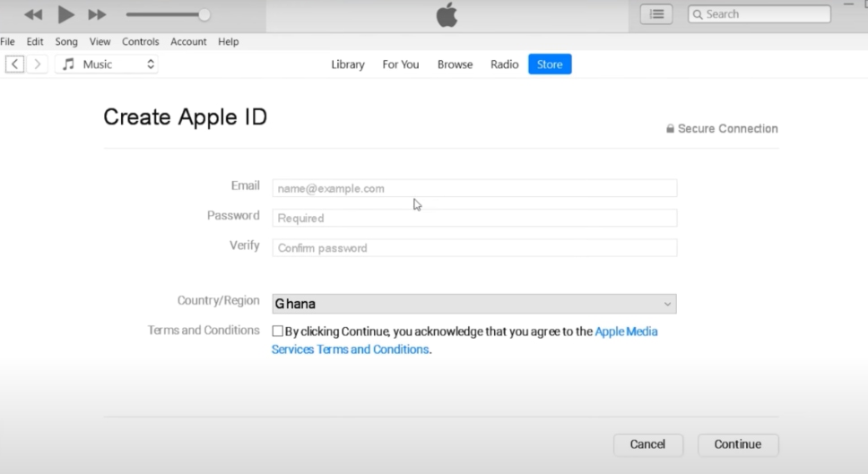Image resolution: width=868 pixels, height=474 pixels.
Task: Click into the Search field
Action: coord(759,14)
